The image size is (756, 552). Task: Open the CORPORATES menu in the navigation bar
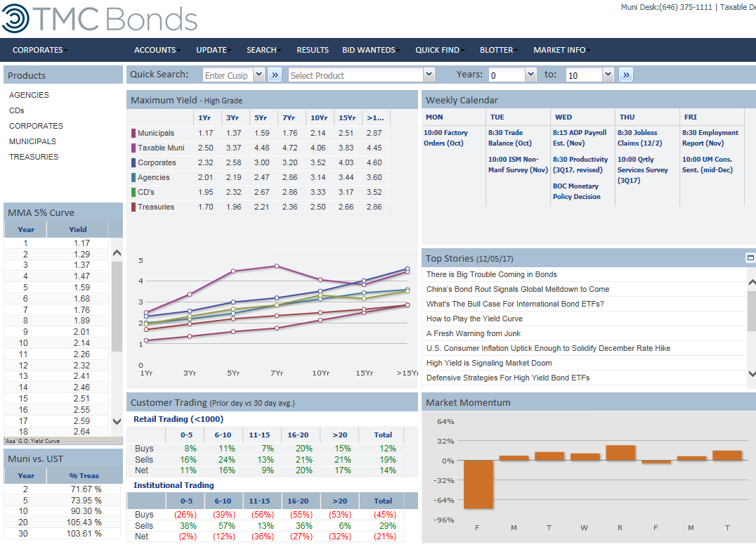39,50
